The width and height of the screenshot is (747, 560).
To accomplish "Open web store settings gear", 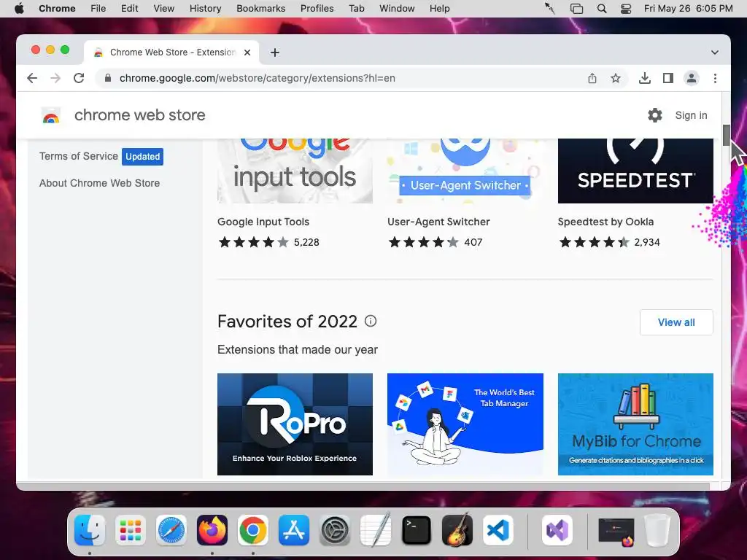I will [655, 115].
